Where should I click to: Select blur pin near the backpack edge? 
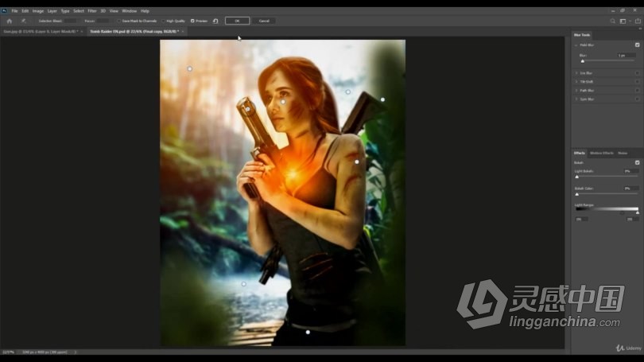pos(382,99)
